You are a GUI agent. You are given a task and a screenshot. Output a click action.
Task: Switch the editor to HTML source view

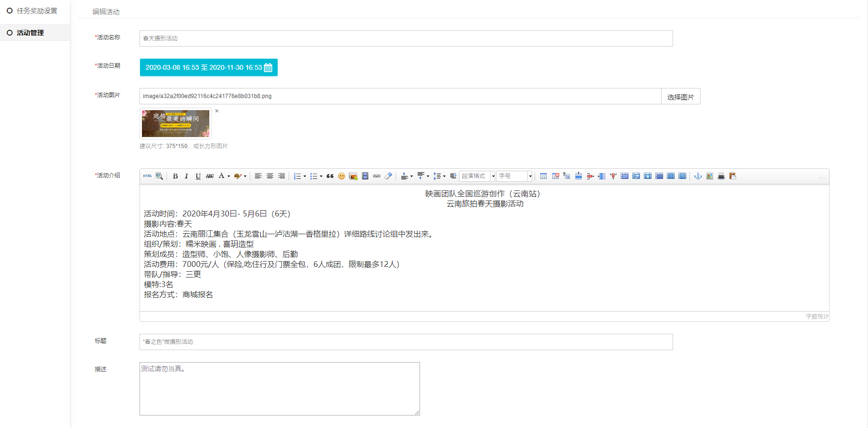pyautogui.click(x=147, y=176)
